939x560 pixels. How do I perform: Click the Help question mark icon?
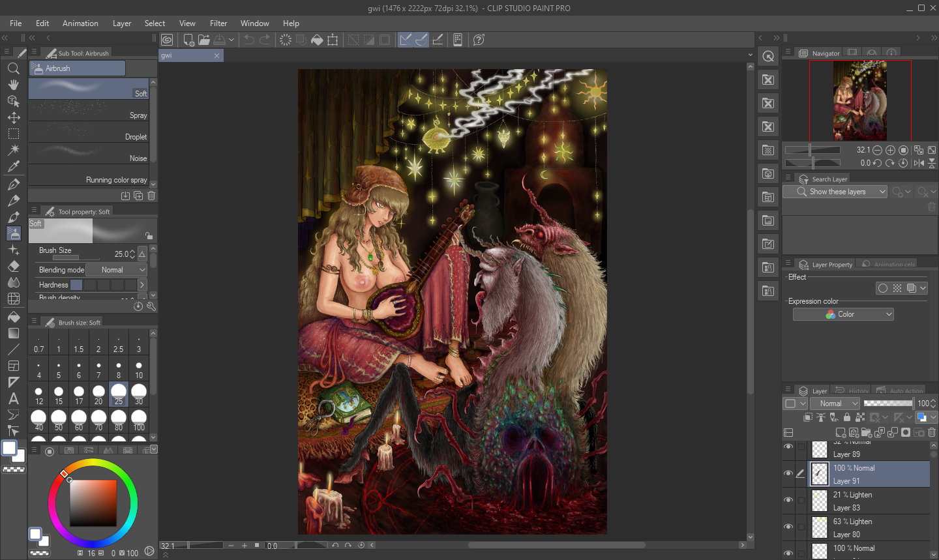point(479,40)
